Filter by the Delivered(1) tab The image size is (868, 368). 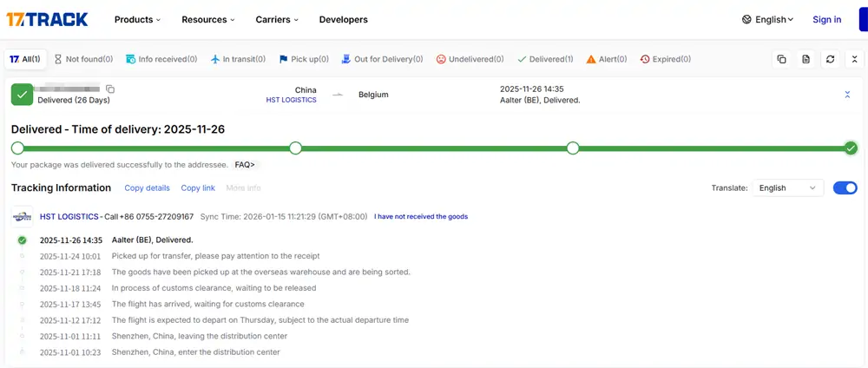click(x=545, y=59)
